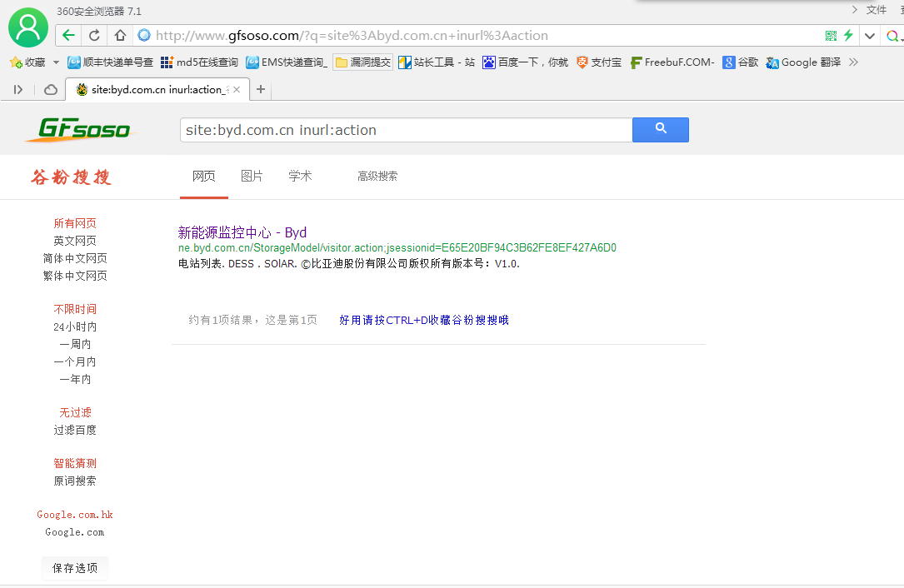Close the site:byd.com.cn tab
The image size is (904, 588).
[x=237, y=89]
